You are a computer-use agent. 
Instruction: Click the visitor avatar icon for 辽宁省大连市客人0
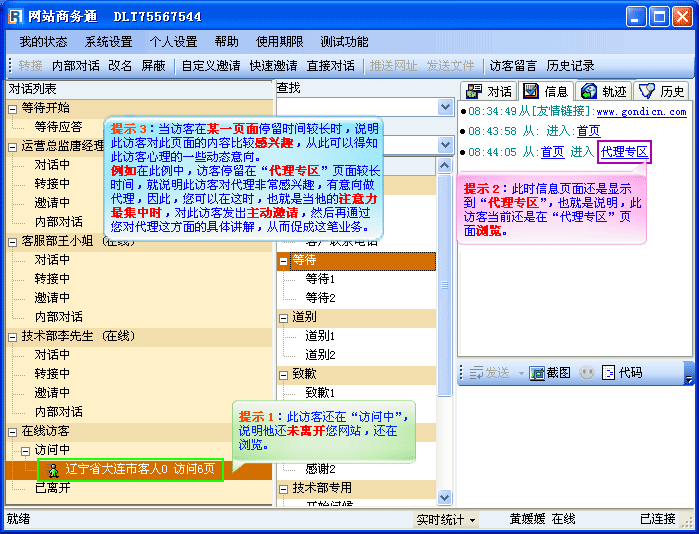coord(53,469)
